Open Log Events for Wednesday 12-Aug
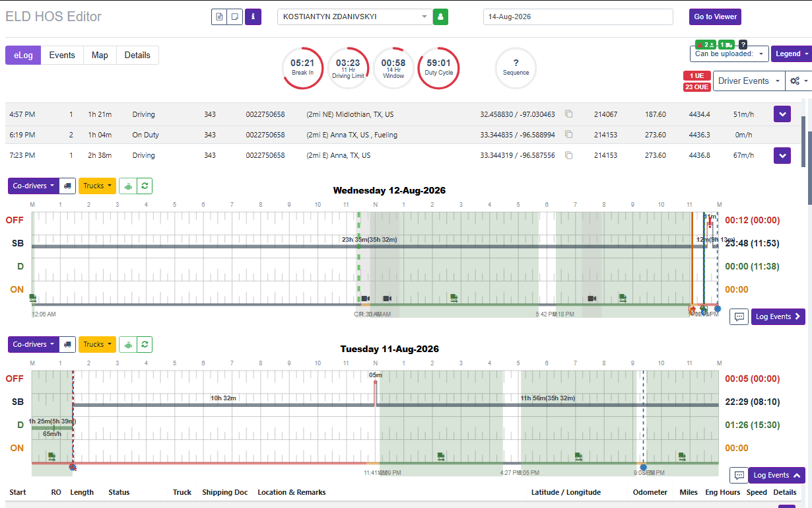 778,316
